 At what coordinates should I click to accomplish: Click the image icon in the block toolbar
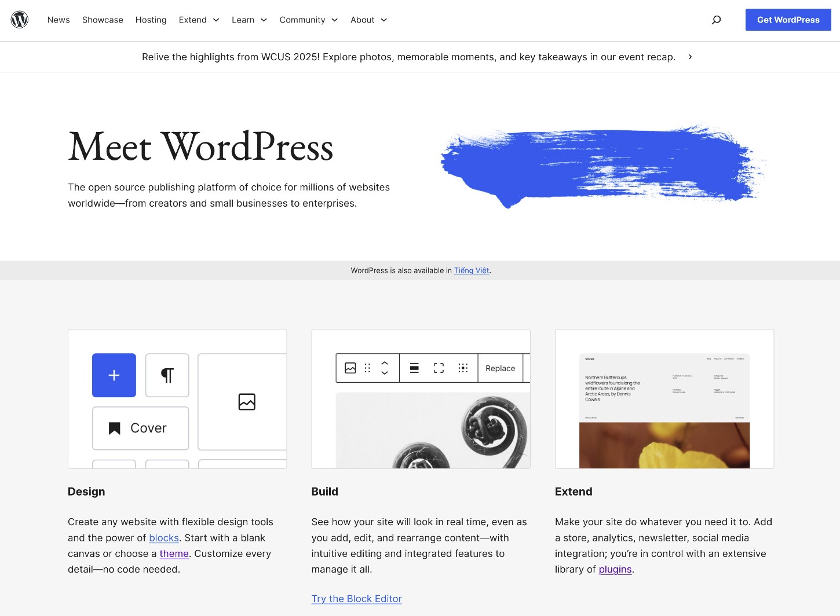coord(350,368)
